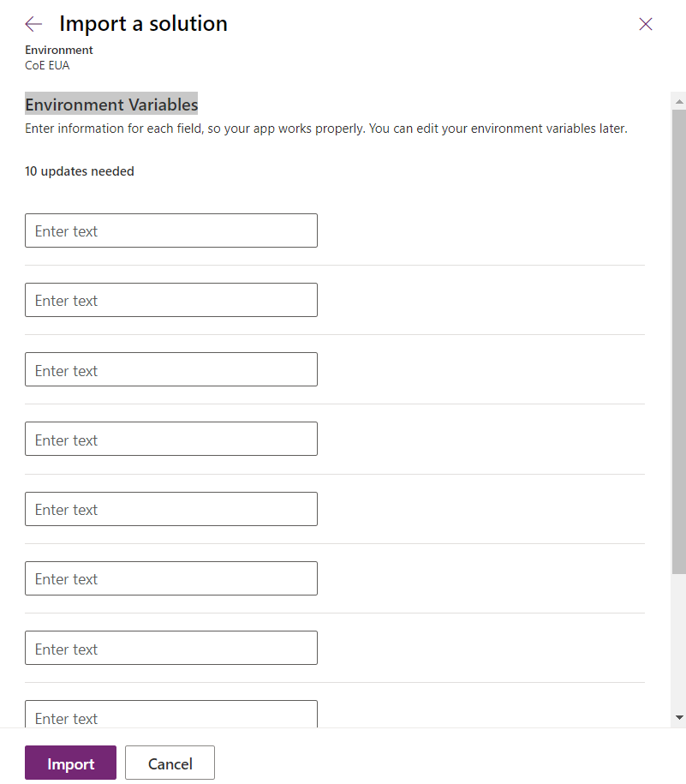
Task: Click the sixth environment variable field
Action: pyautogui.click(x=170, y=578)
